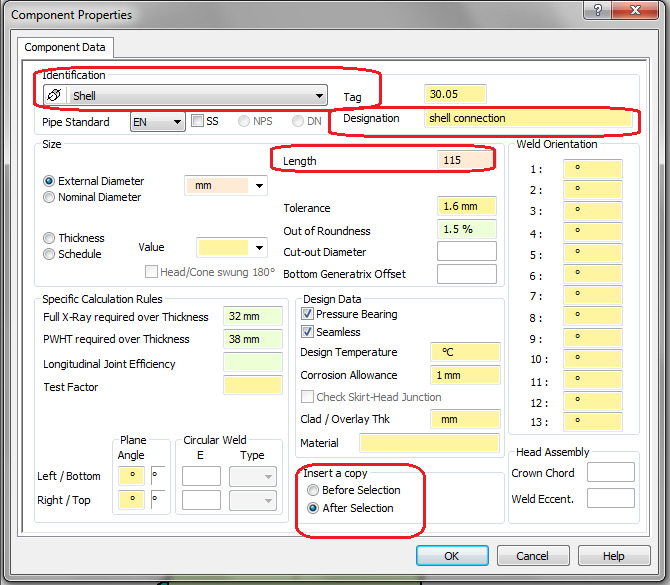Click the Clad / Overlay Thk field
The height and width of the screenshot is (585, 670).
tap(465, 419)
